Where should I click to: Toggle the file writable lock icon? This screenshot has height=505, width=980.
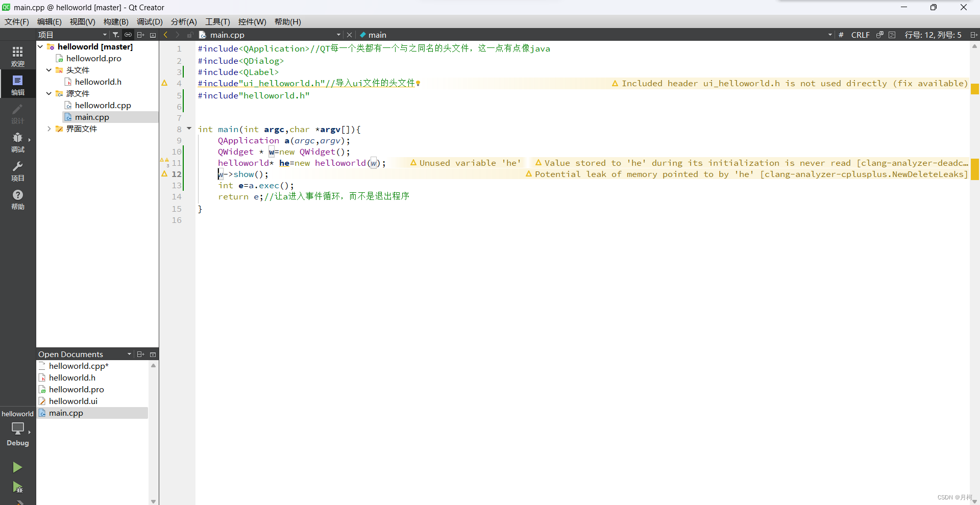(x=190, y=35)
